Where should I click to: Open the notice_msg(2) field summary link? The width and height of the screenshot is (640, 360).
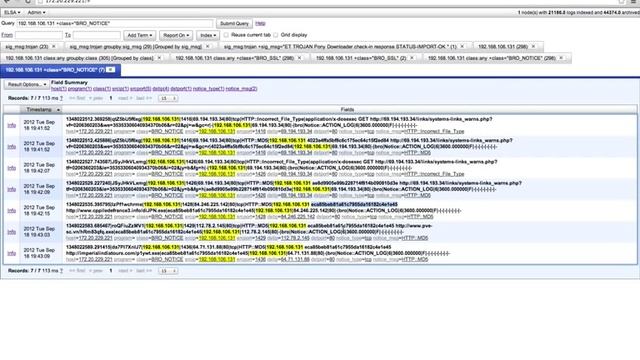[242, 89]
